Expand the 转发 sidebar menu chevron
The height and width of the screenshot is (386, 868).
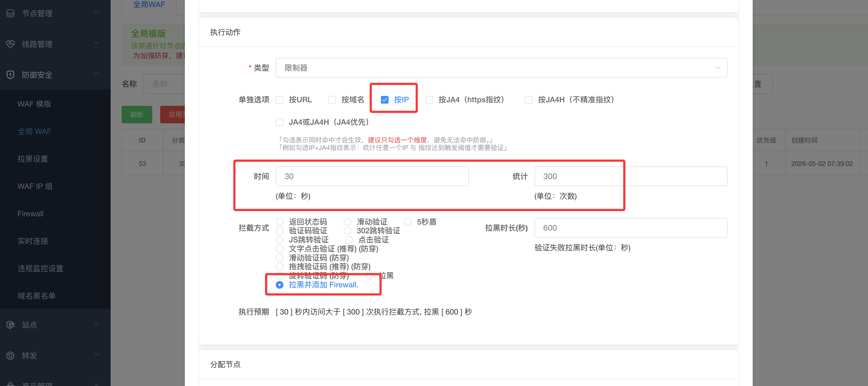tap(96, 355)
